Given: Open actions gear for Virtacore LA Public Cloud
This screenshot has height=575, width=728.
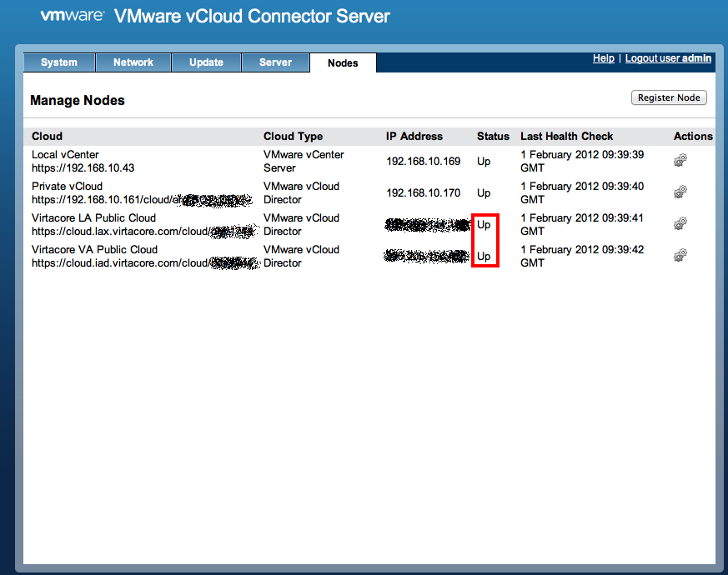Looking at the screenshot, I should (680, 223).
